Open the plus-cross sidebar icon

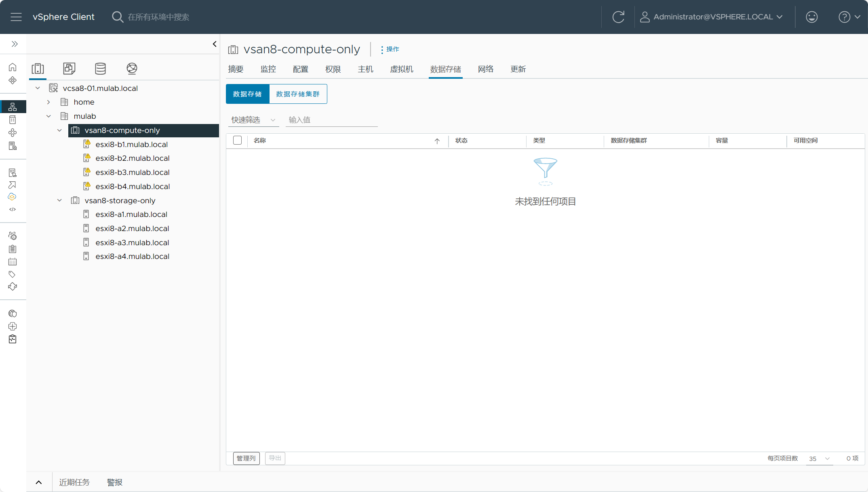[13, 326]
